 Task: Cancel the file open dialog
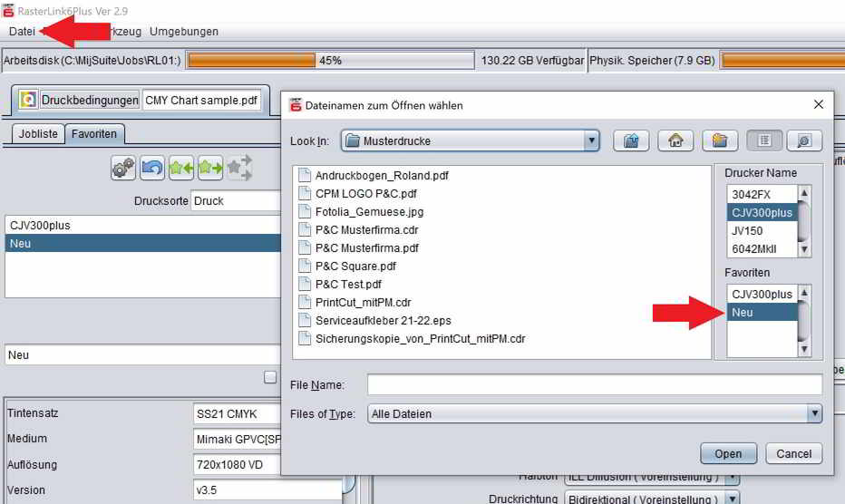(x=793, y=453)
